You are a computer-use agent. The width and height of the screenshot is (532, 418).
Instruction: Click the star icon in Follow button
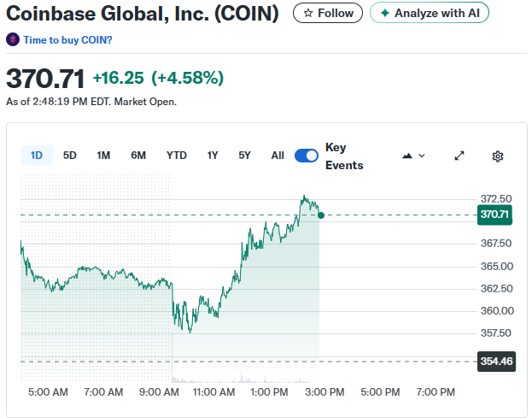tap(308, 14)
